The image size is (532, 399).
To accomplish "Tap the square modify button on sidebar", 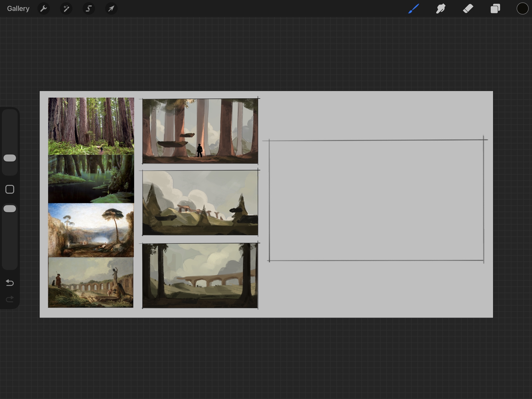I will tap(10, 189).
